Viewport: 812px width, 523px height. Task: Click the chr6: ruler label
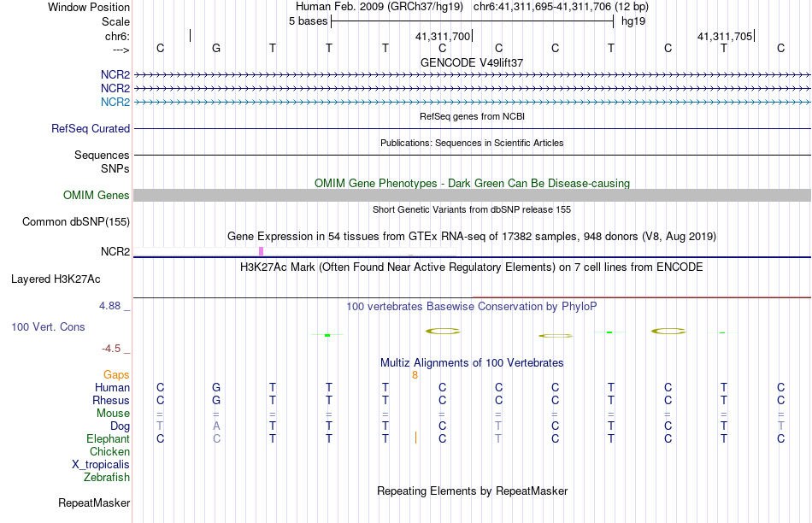point(118,36)
